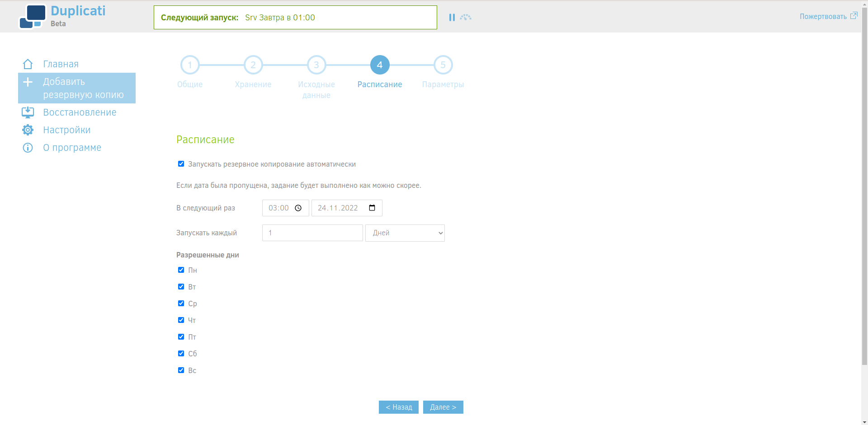This screenshot has height=425, width=868.
Task: Click the external link icon beside Пожертвовать
Action: pos(854,16)
